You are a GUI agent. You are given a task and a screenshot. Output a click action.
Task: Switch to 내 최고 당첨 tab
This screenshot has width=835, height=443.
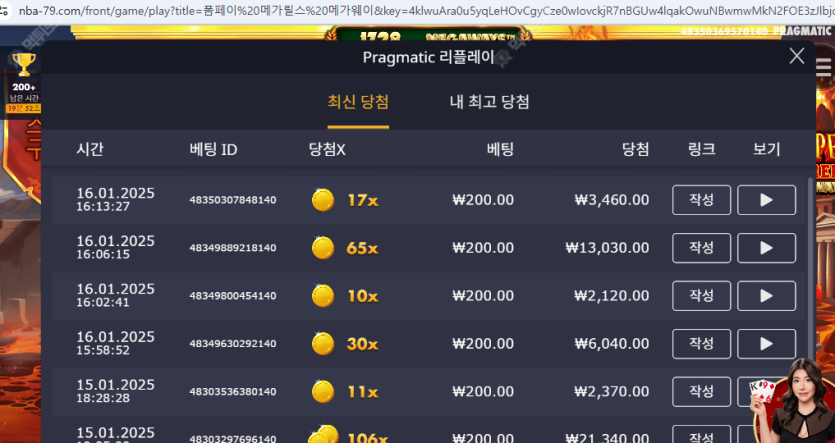(x=489, y=102)
